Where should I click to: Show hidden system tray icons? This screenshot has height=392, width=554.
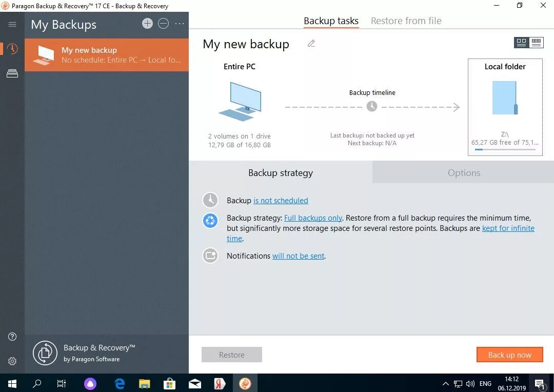[446, 383]
